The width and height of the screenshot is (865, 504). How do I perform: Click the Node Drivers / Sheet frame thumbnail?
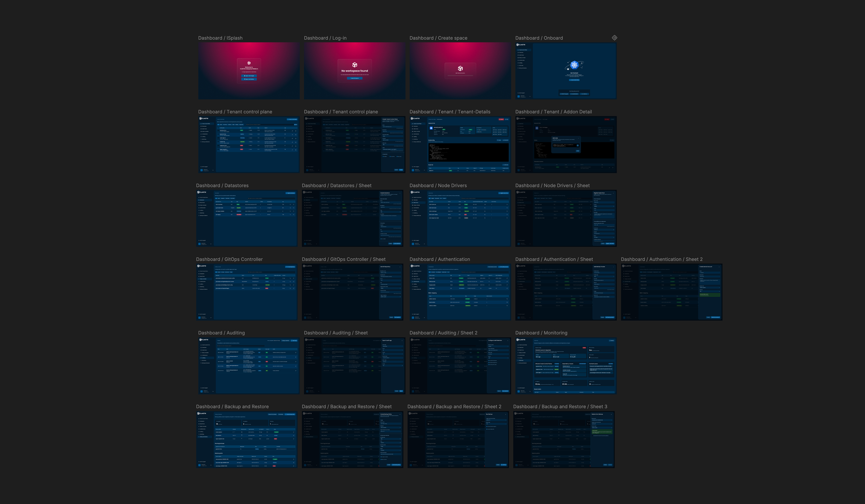[566, 218]
